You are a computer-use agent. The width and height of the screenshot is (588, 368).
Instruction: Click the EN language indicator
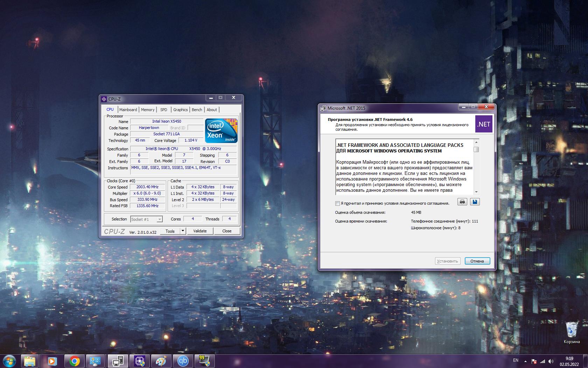[516, 360]
